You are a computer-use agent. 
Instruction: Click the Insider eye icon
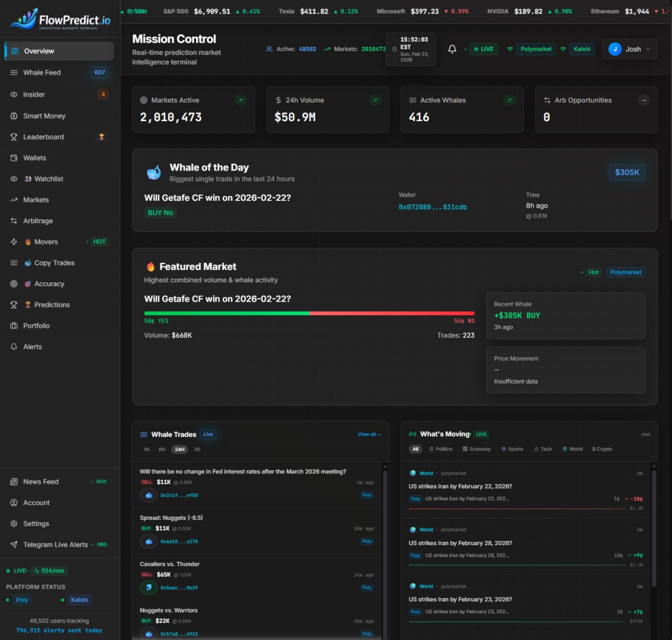tap(14, 94)
